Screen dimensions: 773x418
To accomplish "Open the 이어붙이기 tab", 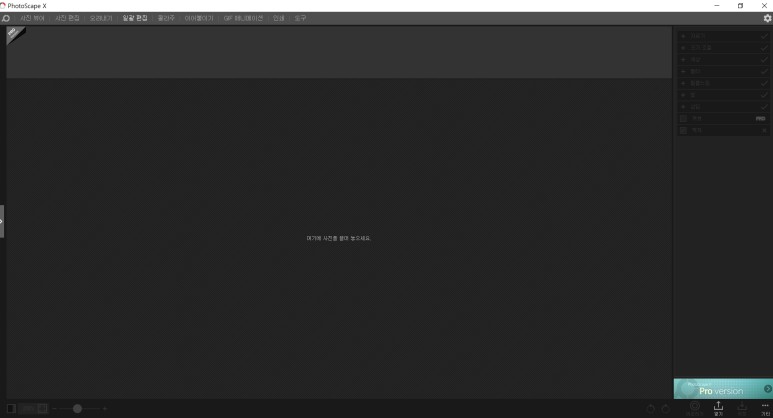I will [199, 18].
